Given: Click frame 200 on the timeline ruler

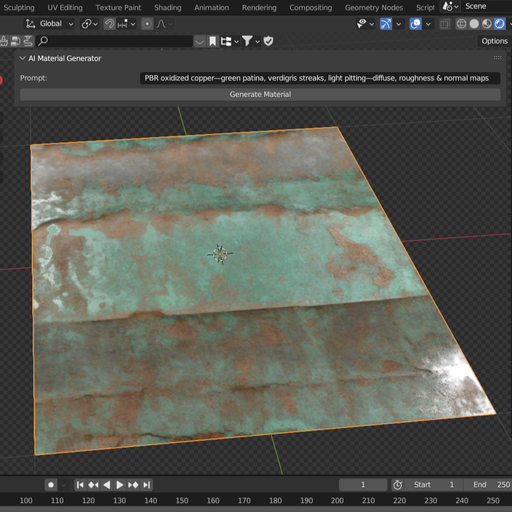Looking at the screenshot, I should pyautogui.click(x=337, y=500).
